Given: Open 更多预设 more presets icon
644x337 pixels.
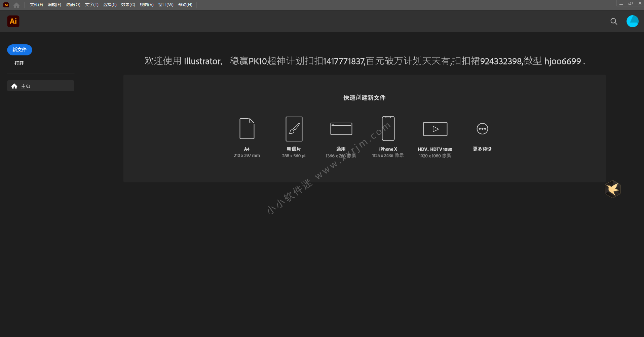Looking at the screenshot, I should (482, 129).
